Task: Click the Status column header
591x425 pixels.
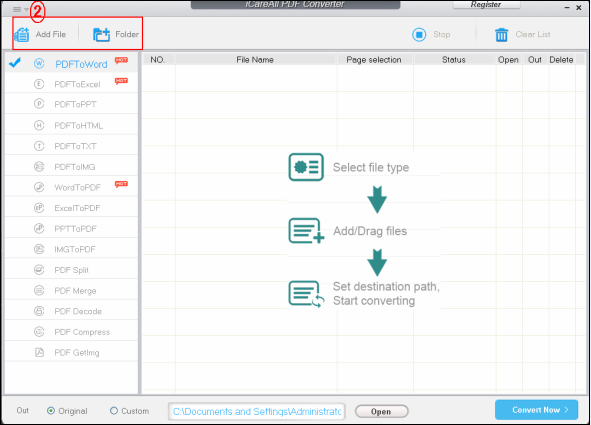Action: point(454,60)
